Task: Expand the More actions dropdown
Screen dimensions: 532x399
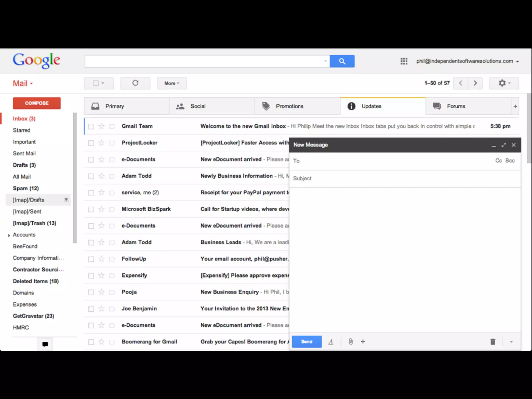Action: (172, 83)
